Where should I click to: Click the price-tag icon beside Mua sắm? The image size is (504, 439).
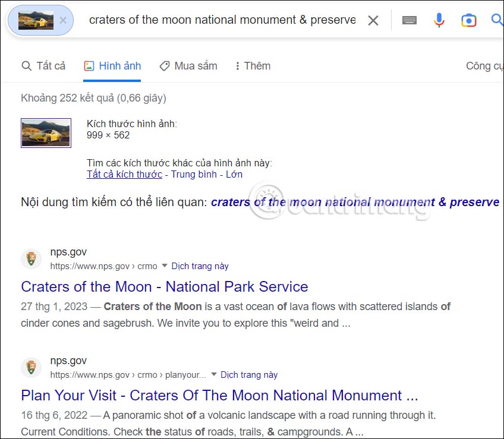pyautogui.click(x=164, y=65)
